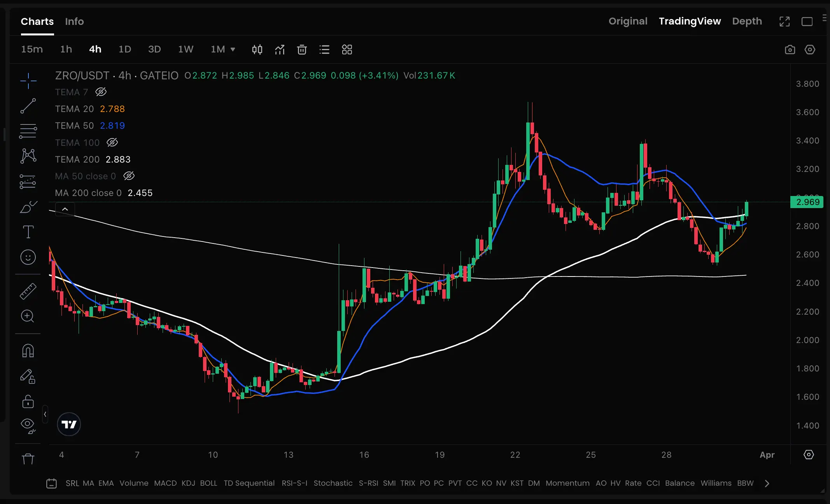This screenshot has height=504, width=830.
Task: Toggle visibility of MA 50 close
Action: click(129, 176)
